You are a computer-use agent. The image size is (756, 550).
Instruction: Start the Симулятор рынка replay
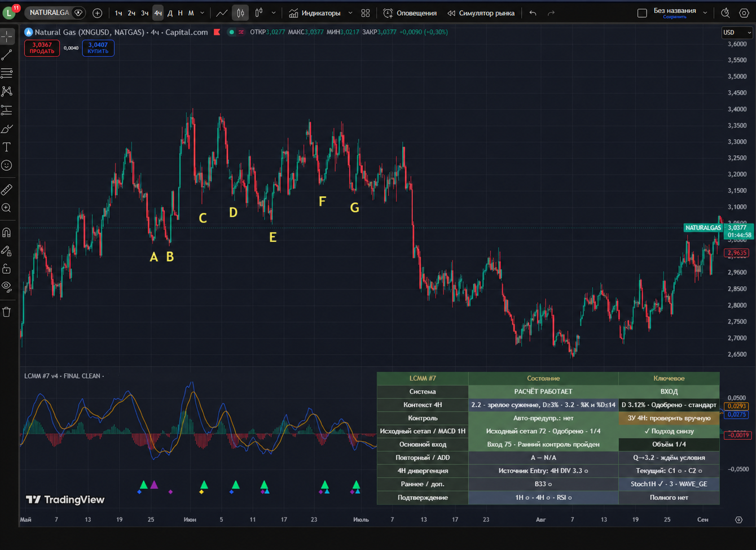pyautogui.click(x=481, y=12)
